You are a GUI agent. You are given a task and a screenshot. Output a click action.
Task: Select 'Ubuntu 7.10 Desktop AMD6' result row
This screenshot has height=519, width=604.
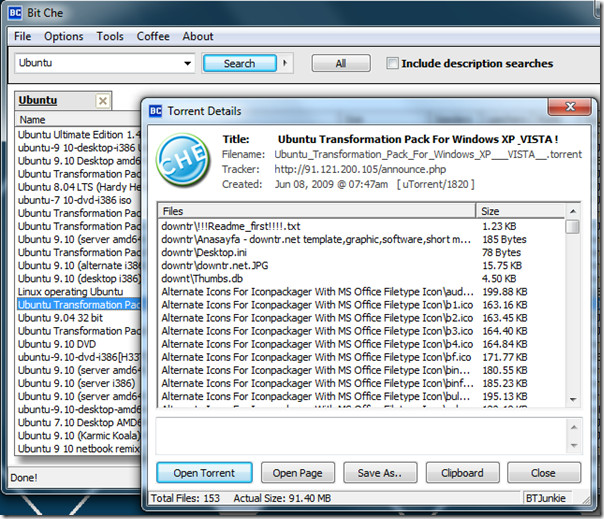[79, 423]
